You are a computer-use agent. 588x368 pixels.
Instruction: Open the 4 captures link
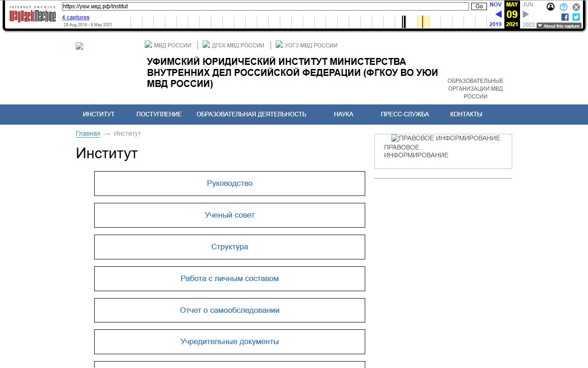pyautogui.click(x=76, y=17)
